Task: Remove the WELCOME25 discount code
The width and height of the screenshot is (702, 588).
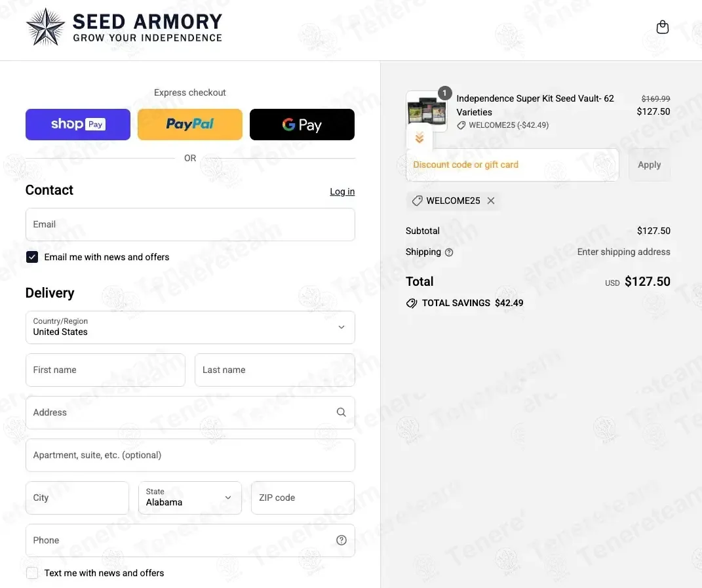Action: [491, 201]
